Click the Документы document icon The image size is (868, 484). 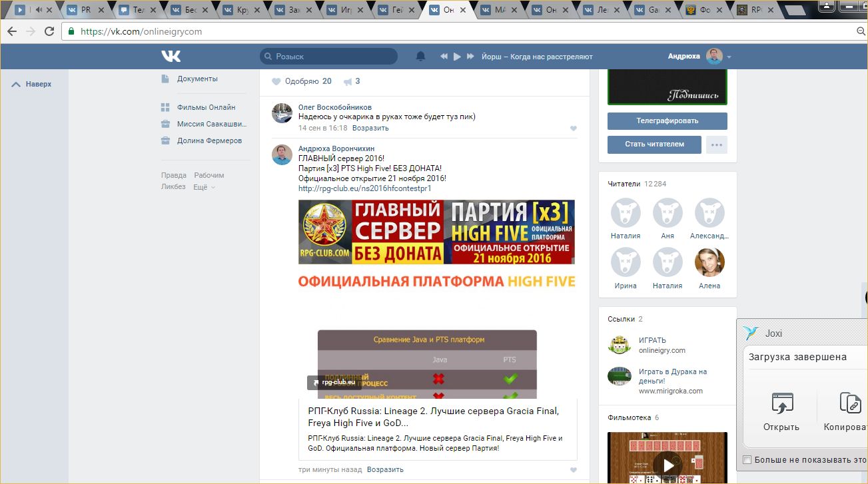click(x=165, y=79)
